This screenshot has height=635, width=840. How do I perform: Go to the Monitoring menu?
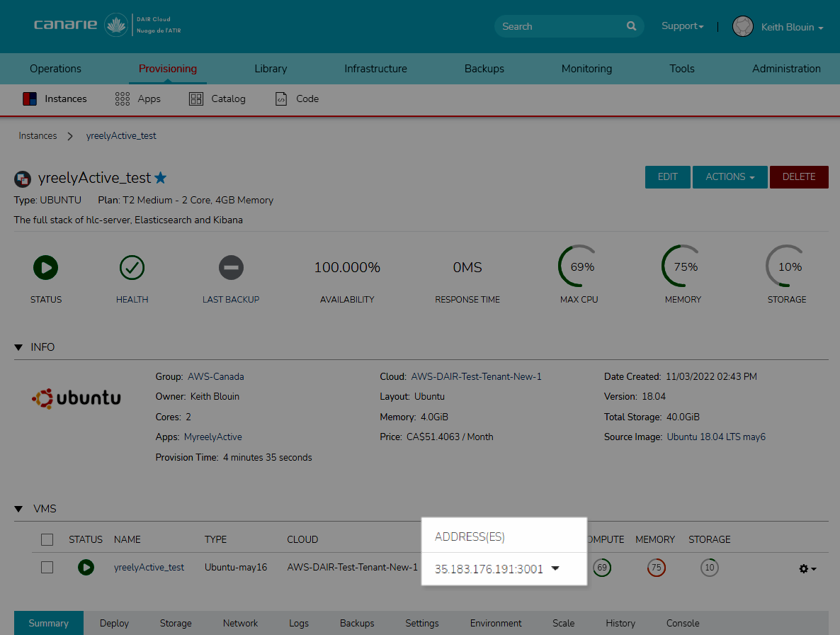[586, 69]
